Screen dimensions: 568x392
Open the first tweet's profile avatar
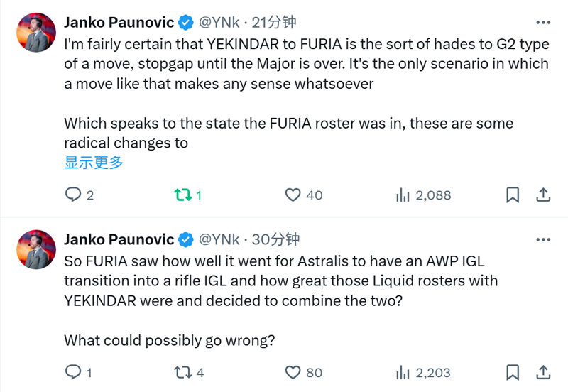point(35,33)
